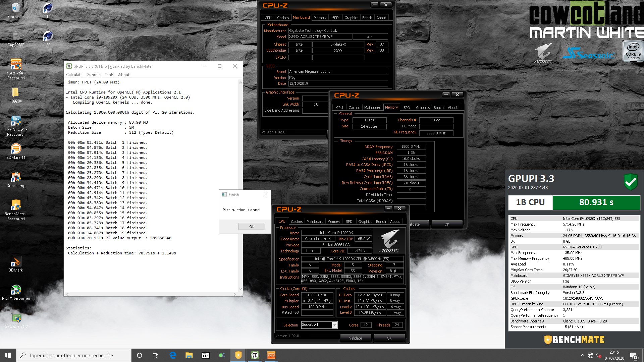
Task: Select Graphics tab in the CPU-Z Mainboard window
Action: 351,18
